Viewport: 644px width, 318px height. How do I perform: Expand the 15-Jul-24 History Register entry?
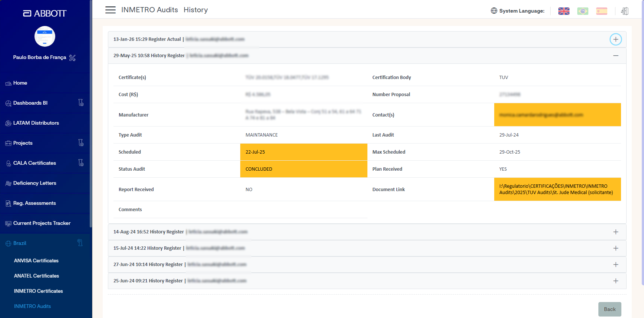pos(616,248)
